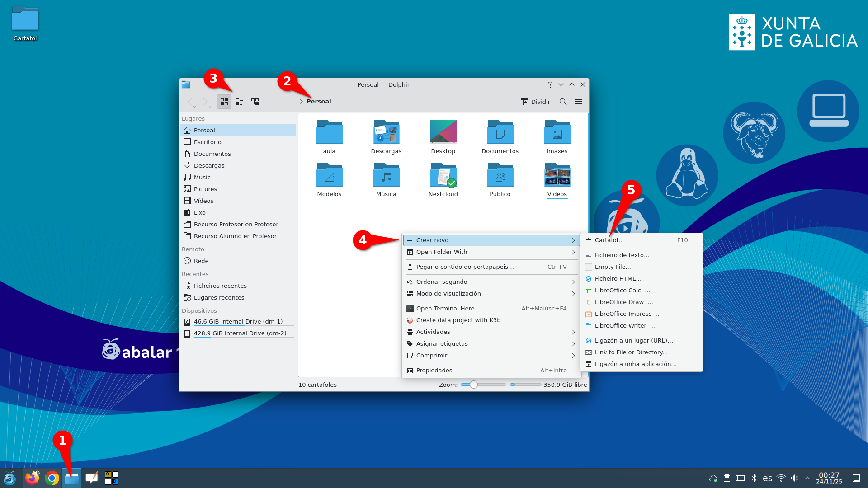Viewport: 868px width, 488px height.
Task: Open the Dolphin hamburger menu
Action: [578, 102]
